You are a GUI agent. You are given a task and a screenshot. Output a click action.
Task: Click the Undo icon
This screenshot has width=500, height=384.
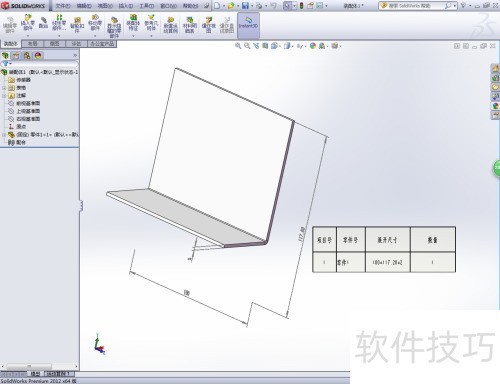(x=273, y=6)
